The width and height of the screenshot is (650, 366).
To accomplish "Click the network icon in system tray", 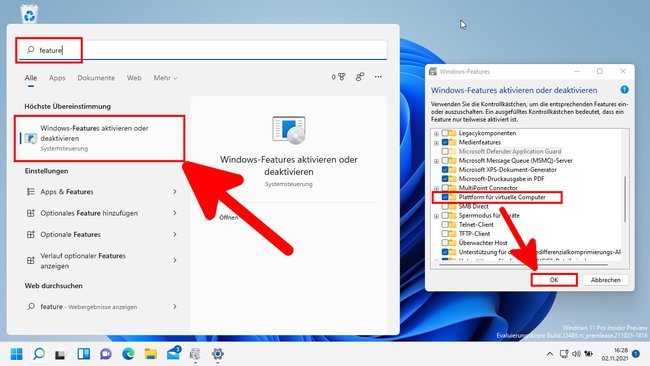I will coord(564,354).
